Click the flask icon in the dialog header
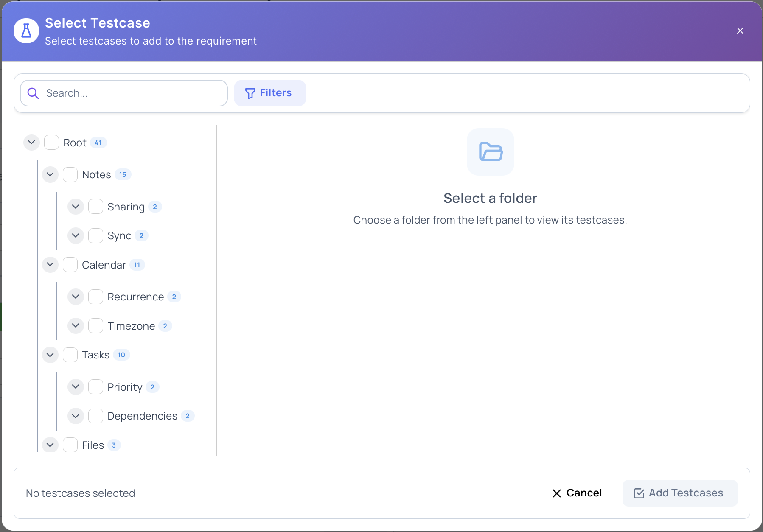This screenshot has width=763, height=532. (26, 31)
